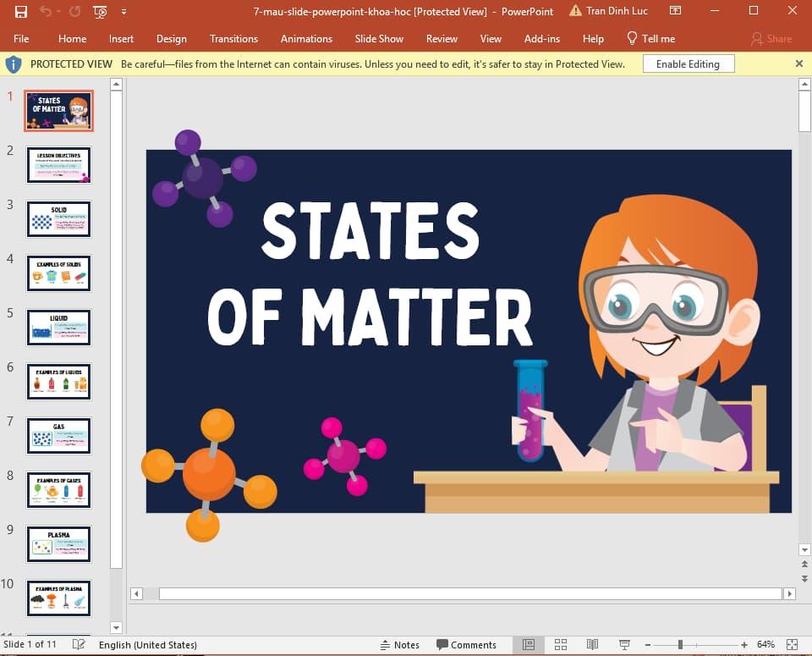
Task: Click the zoom slider handle
Action: (x=680, y=645)
